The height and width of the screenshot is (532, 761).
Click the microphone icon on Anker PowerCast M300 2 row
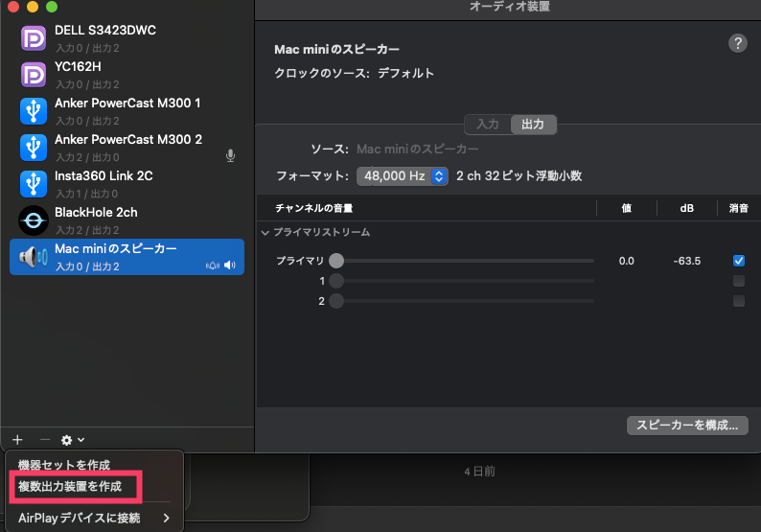(x=231, y=156)
